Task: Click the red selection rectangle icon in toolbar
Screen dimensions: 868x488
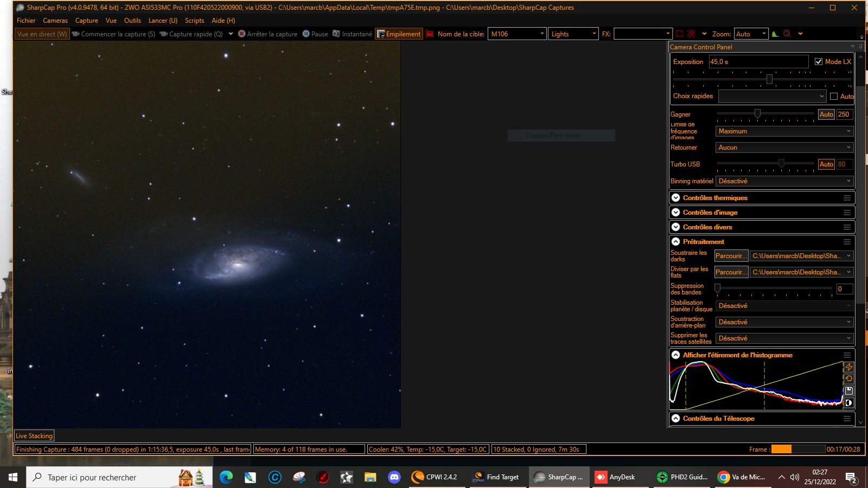Action: click(x=679, y=34)
